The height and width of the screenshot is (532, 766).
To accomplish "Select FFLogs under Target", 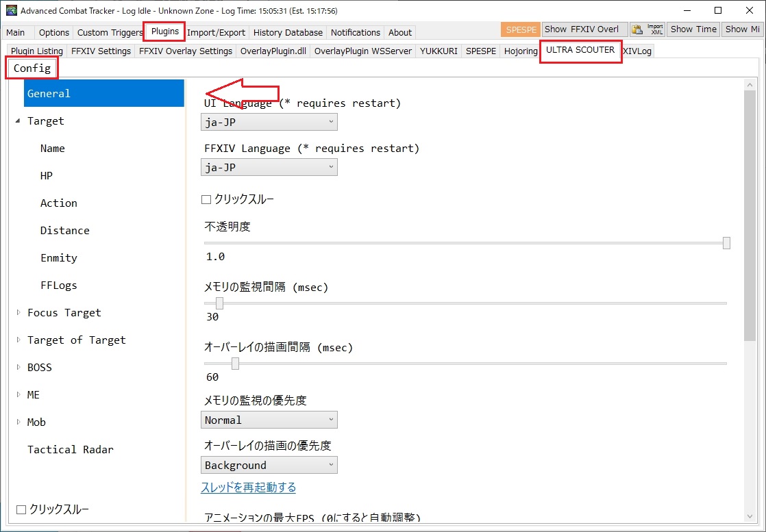I will (x=59, y=285).
